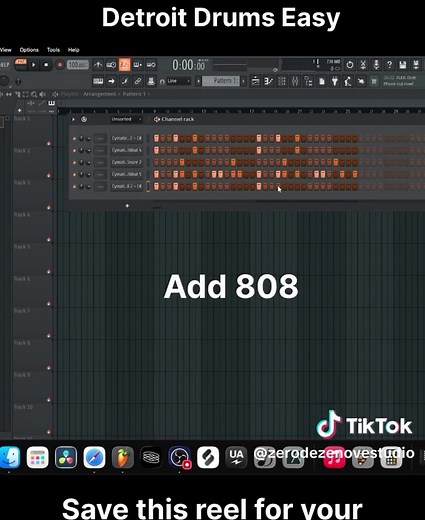This screenshot has height=520, width=425.
Task: Toggle wait-for-input-to-start recording
Action: click(111, 65)
